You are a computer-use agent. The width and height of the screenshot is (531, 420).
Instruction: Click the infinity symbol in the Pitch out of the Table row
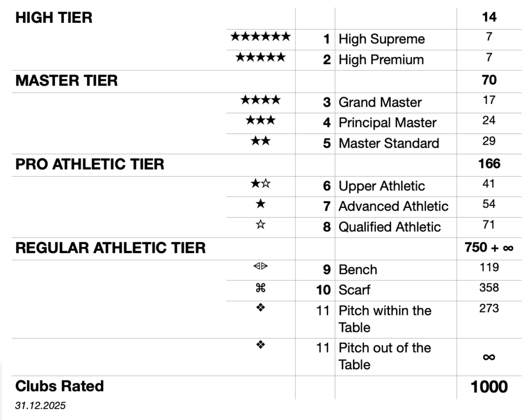[488, 357]
